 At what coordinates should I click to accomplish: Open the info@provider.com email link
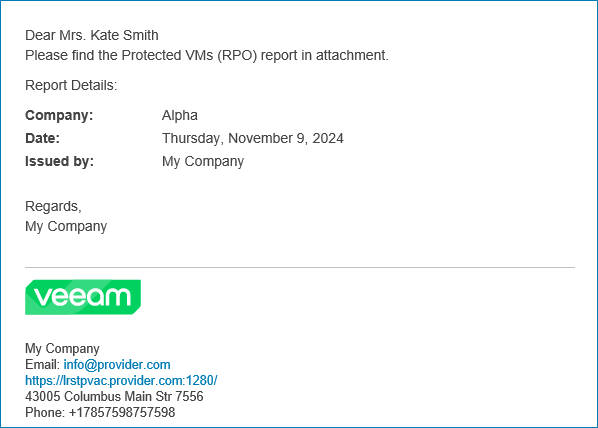pyautogui.click(x=117, y=365)
